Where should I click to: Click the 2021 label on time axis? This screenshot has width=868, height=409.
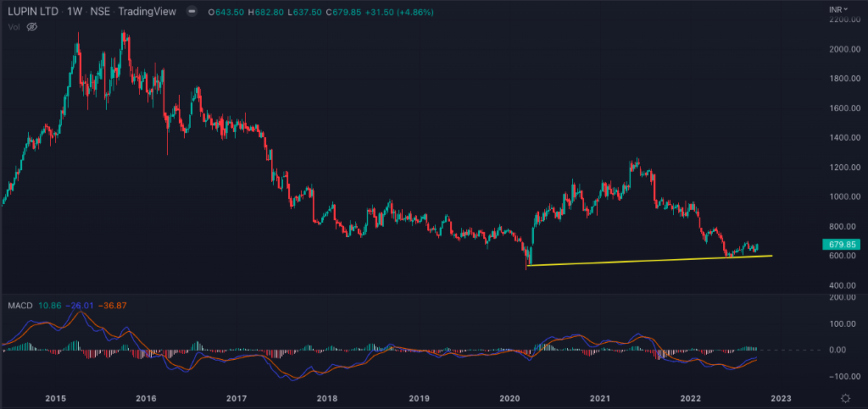(x=601, y=399)
